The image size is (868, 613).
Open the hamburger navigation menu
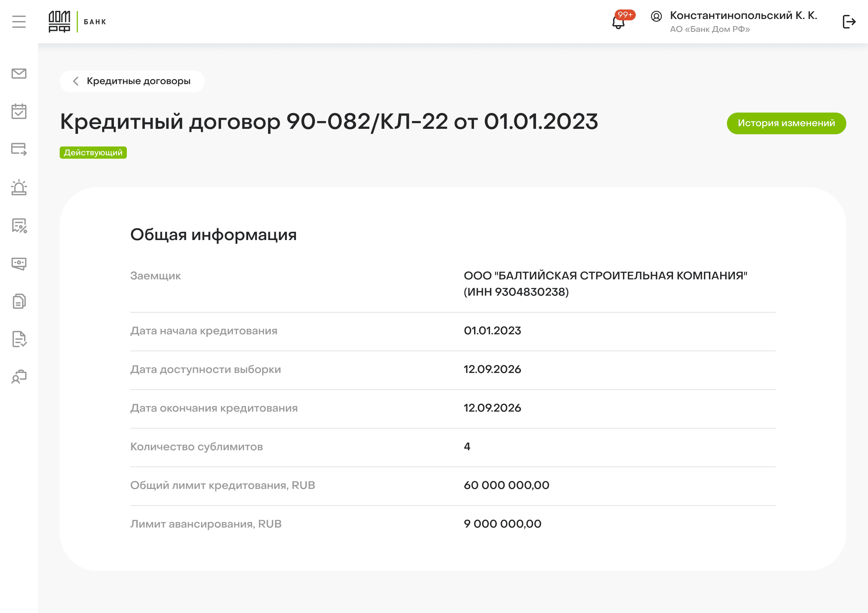tap(19, 22)
